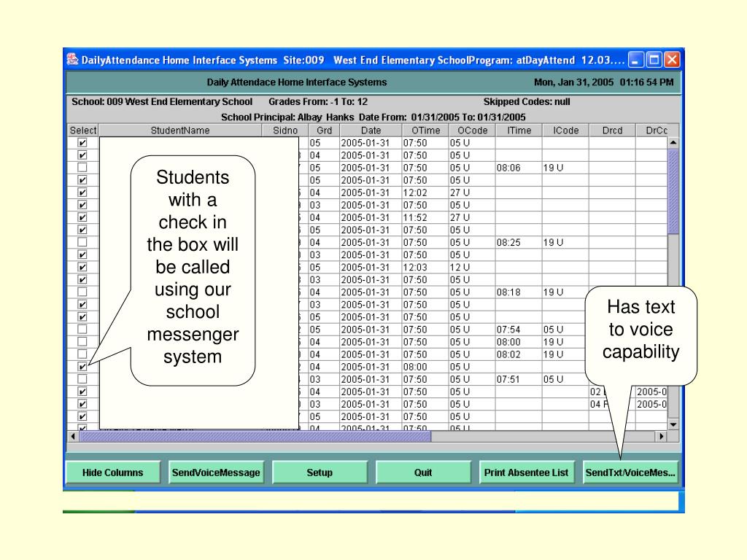The width and height of the screenshot is (747, 560).
Task: Click the Hide Columns button
Action: pyautogui.click(x=113, y=472)
